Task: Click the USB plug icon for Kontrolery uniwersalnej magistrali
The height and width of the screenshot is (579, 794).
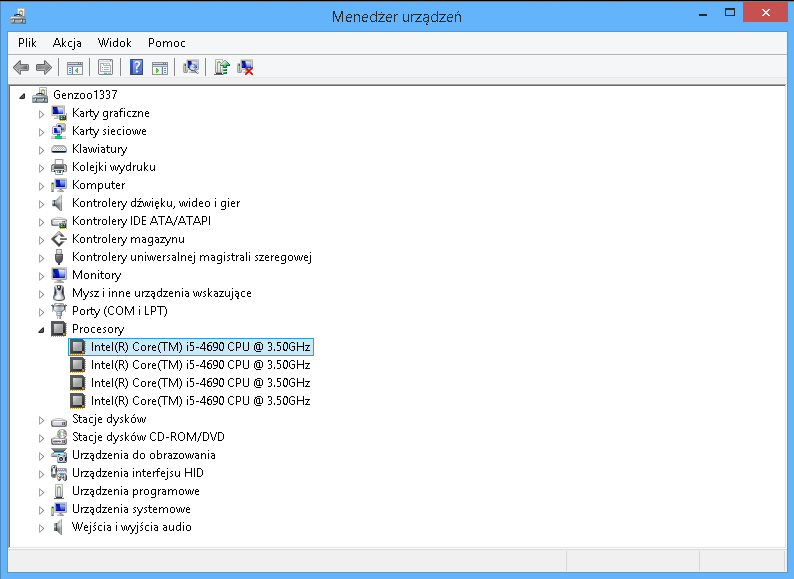Action: tap(59, 257)
